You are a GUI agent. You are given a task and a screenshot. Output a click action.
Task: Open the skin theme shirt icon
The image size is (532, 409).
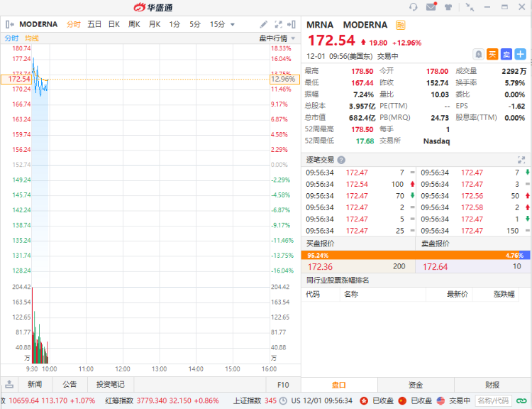448,7
